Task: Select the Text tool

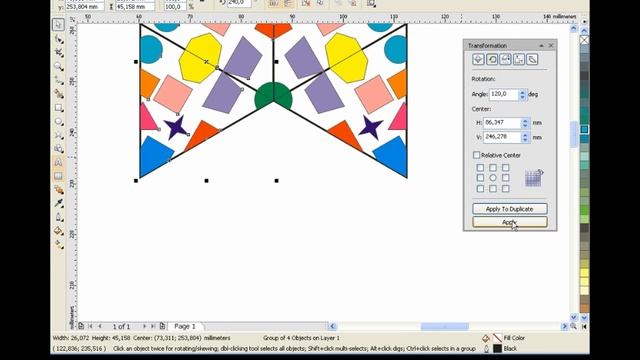Action: tap(58, 162)
